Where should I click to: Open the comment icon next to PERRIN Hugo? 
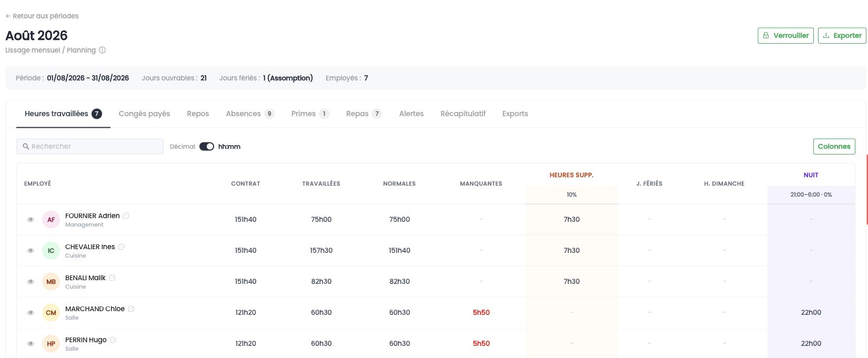tap(113, 340)
